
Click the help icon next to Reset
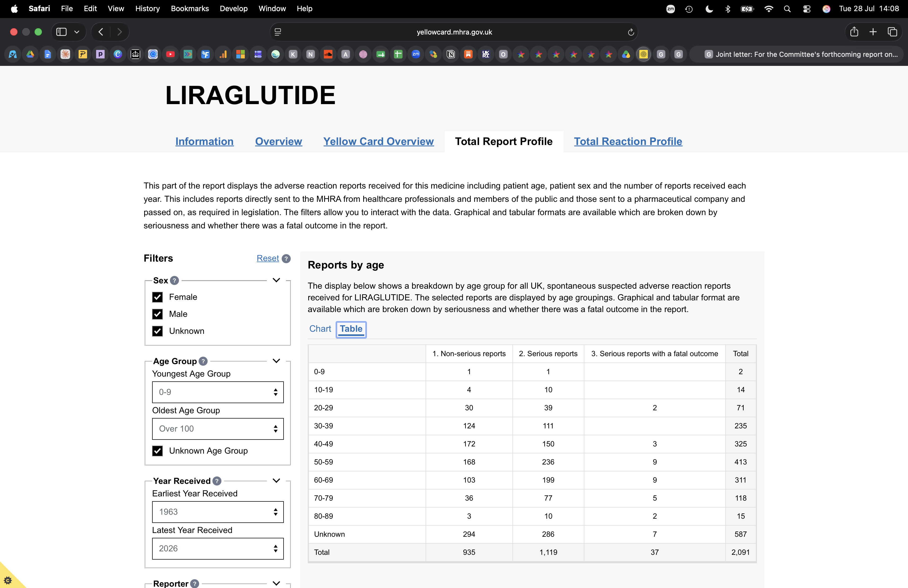point(286,259)
